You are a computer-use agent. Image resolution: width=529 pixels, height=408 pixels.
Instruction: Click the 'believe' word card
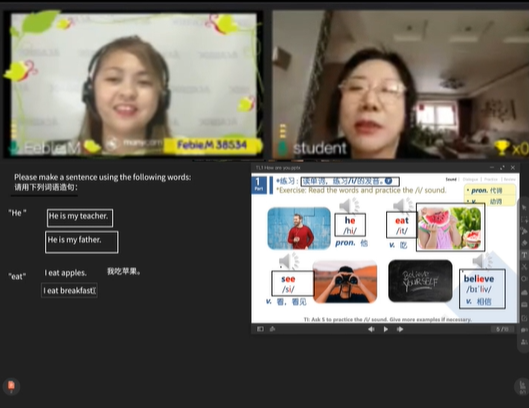(482, 289)
